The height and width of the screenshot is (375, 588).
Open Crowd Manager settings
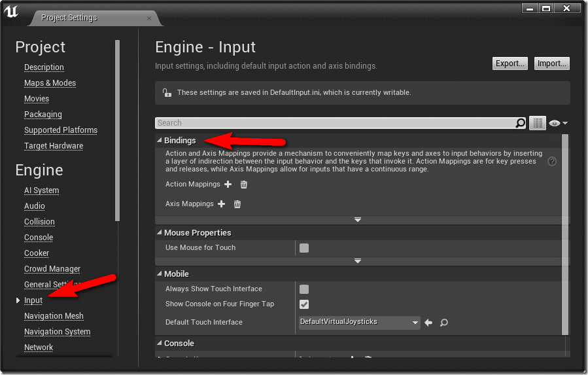pos(52,269)
